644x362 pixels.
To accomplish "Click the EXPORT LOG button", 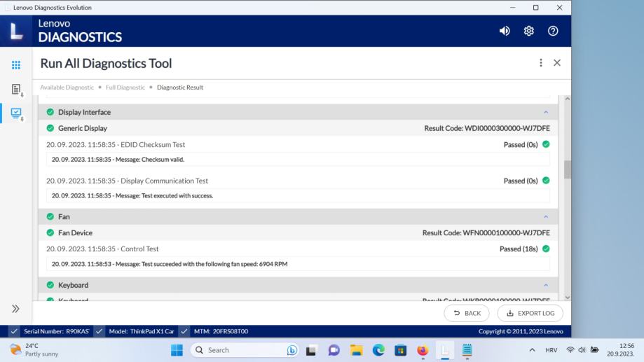I will [x=530, y=313].
